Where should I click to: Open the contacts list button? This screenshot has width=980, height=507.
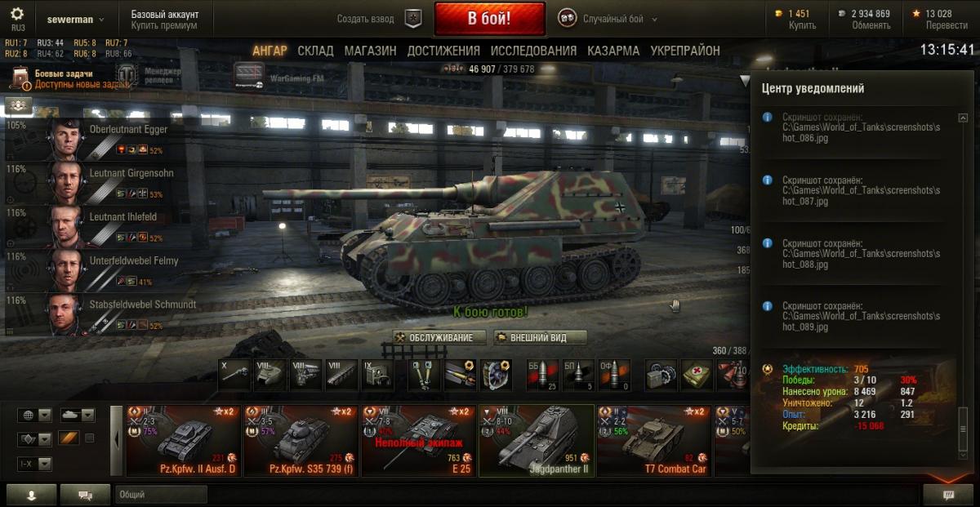32,494
